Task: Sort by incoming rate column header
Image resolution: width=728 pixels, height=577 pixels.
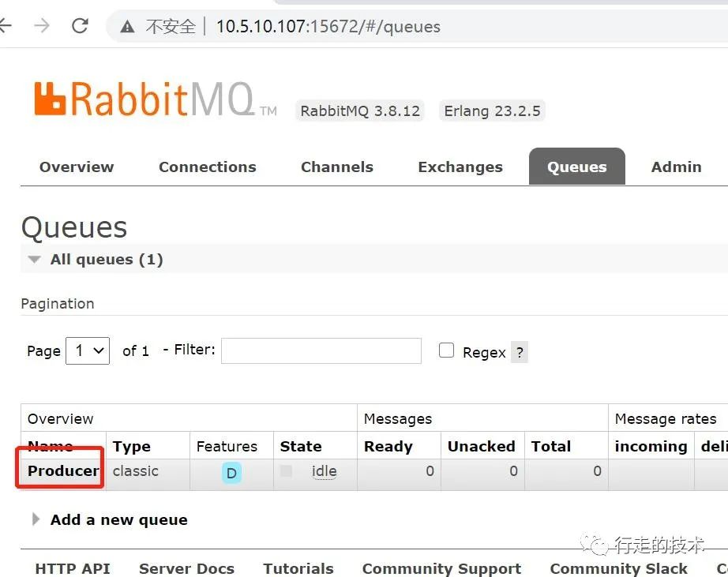Action: 651,446
